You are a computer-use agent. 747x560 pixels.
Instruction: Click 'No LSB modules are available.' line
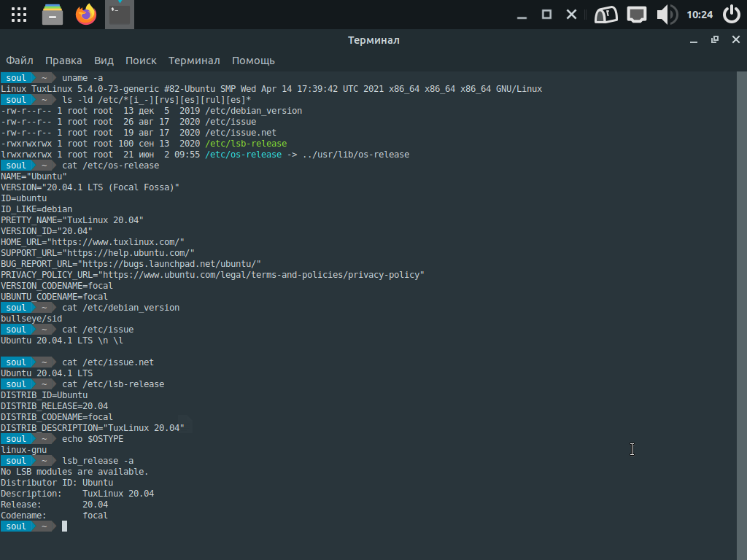75,472
